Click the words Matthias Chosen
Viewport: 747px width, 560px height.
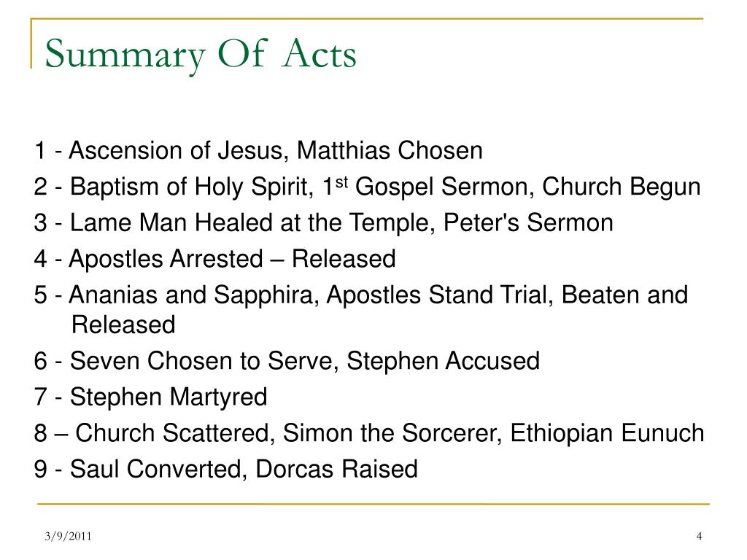[x=390, y=151]
